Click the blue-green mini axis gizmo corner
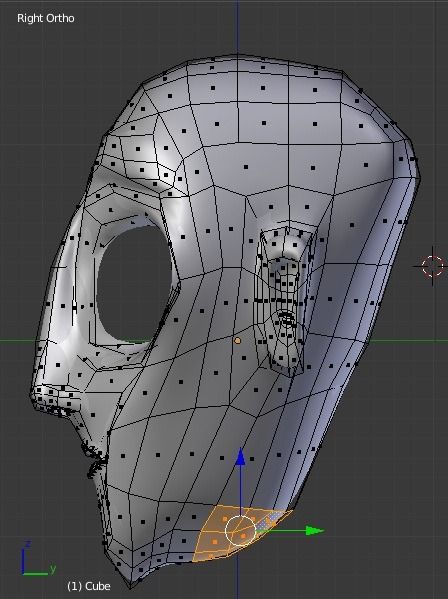Screen dimensions: 448x599 click(x=24, y=573)
